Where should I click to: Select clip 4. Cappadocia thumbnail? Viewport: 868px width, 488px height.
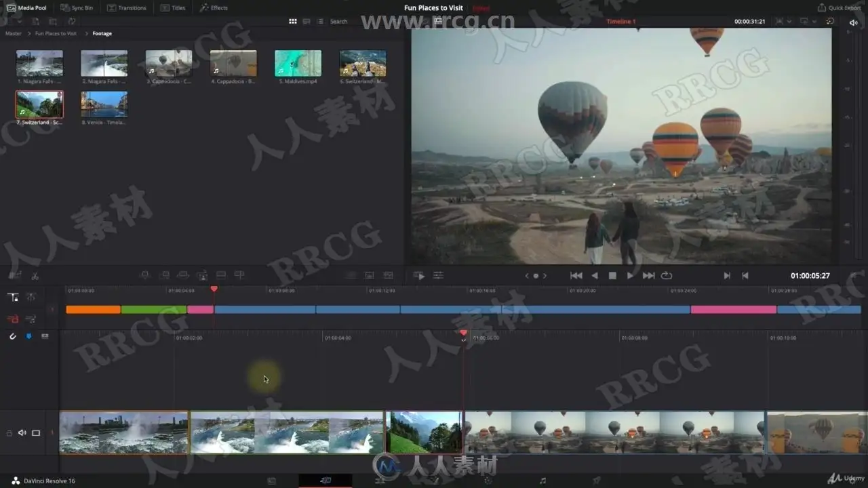pyautogui.click(x=233, y=63)
